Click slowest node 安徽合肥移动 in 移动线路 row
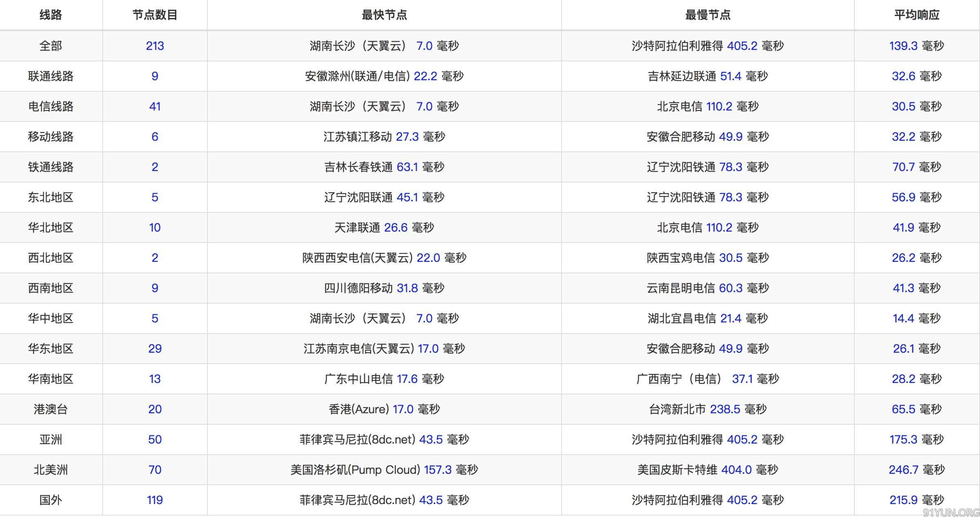 708,136
